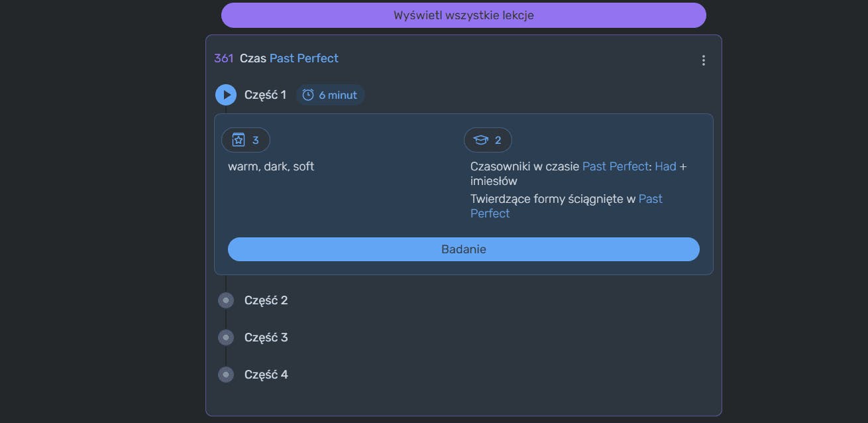Select the Część 3 circle marker
This screenshot has height=423, width=868.
226,337
